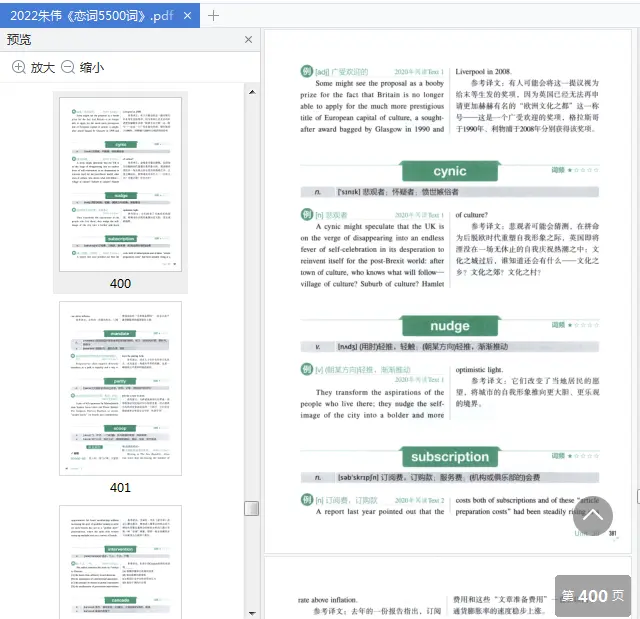Click the cynic word heading
The width and height of the screenshot is (640, 619).
click(x=450, y=171)
